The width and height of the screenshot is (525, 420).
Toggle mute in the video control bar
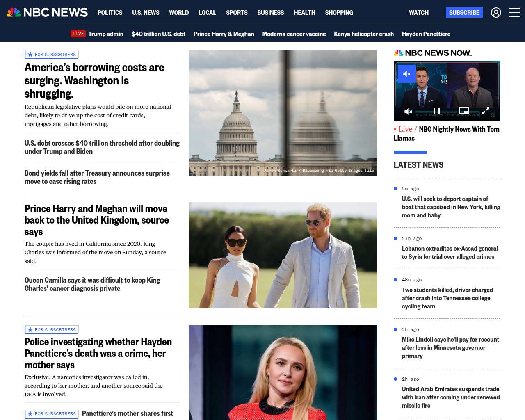pos(409,112)
